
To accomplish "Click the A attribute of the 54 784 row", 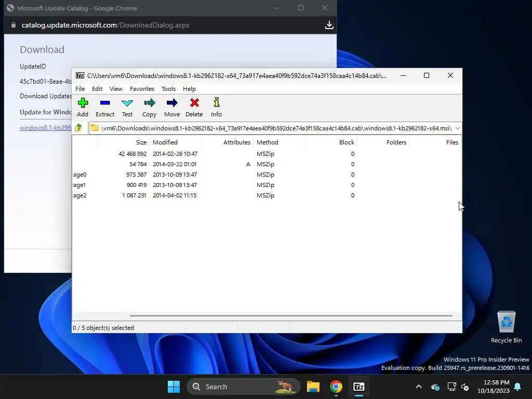I will (248, 164).
